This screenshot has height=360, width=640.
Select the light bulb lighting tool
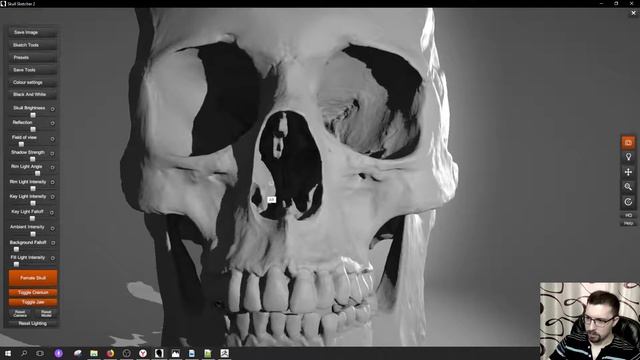pyautogui.click(x=628, y=157)
